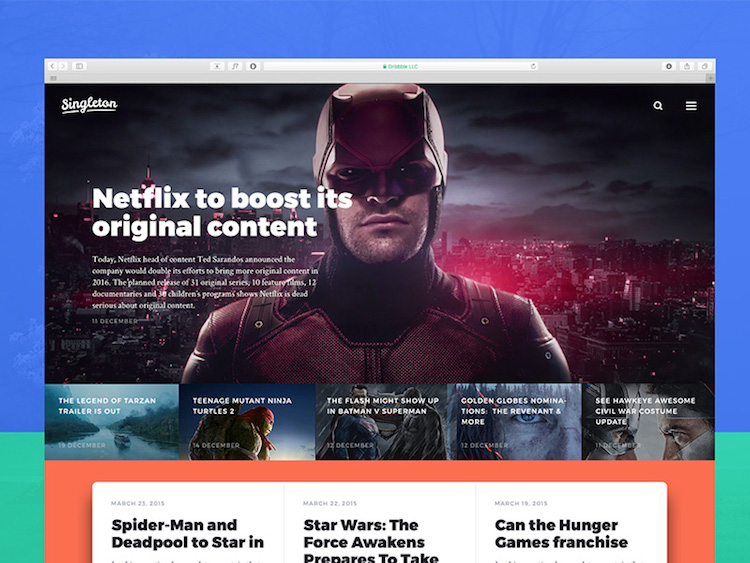Click the extension icon left of the script icon

217,66
